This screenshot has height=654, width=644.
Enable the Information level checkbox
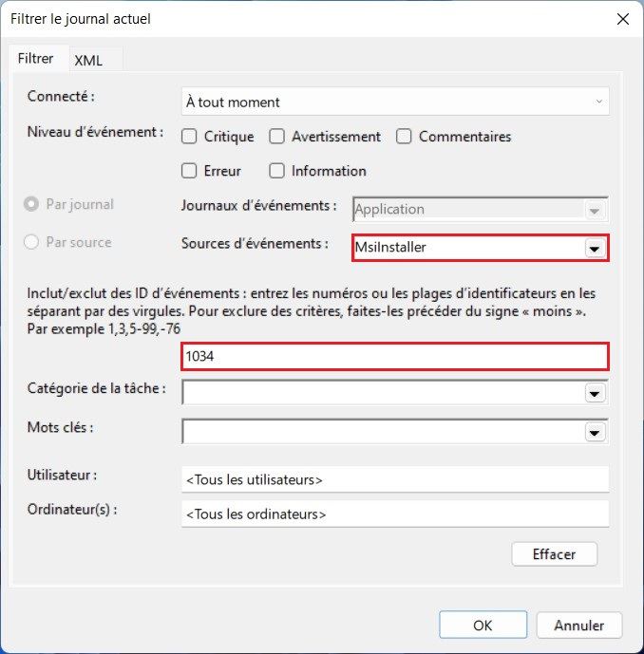click(277, 171)
